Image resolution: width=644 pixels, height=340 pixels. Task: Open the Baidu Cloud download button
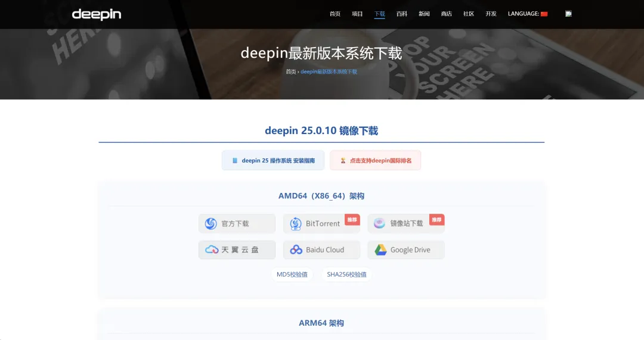pos(321,249)
